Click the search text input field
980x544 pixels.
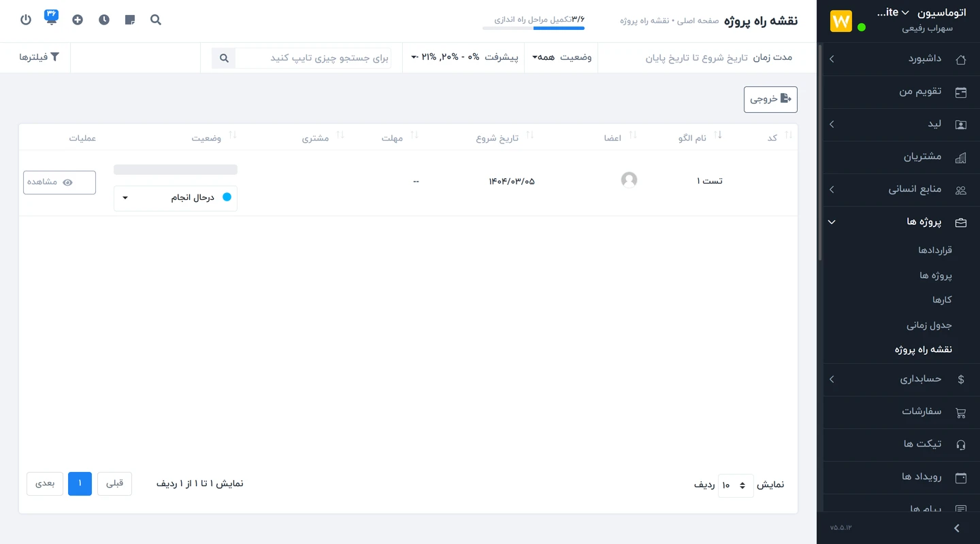(x=313, y=58)
